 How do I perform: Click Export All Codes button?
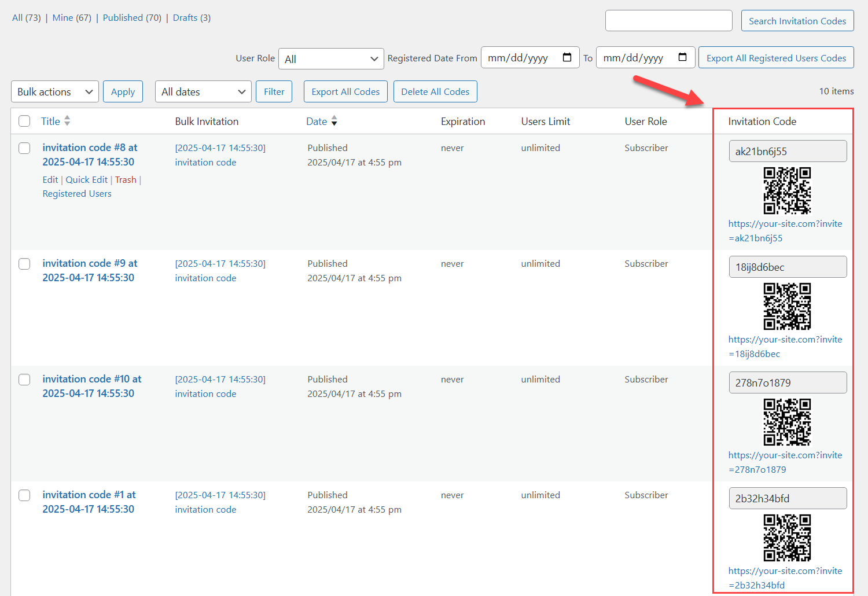[x=345, y=91]
